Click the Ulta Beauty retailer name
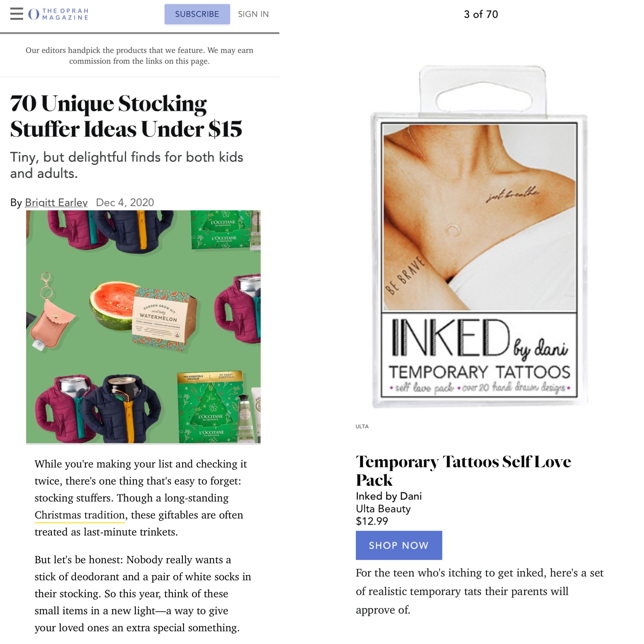 pyautogui.click(x=383, y=509)
